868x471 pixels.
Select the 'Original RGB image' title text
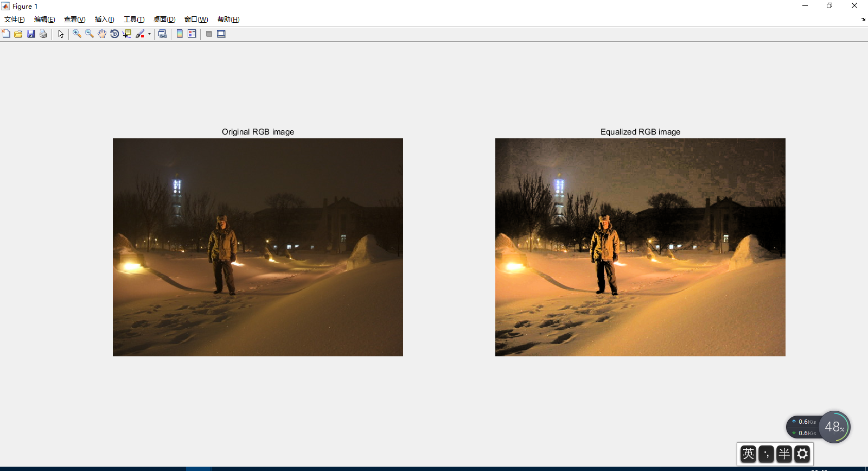click(x=258, y=132)
